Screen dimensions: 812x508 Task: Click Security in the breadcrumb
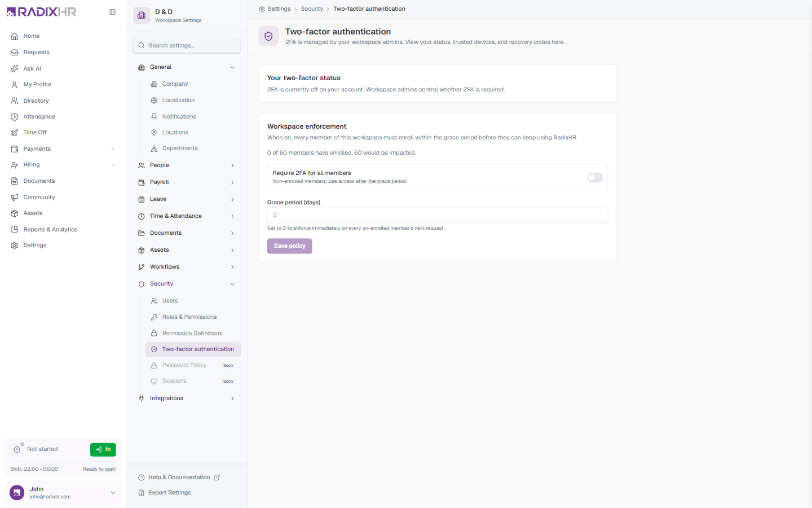click(x=312, y=9)
